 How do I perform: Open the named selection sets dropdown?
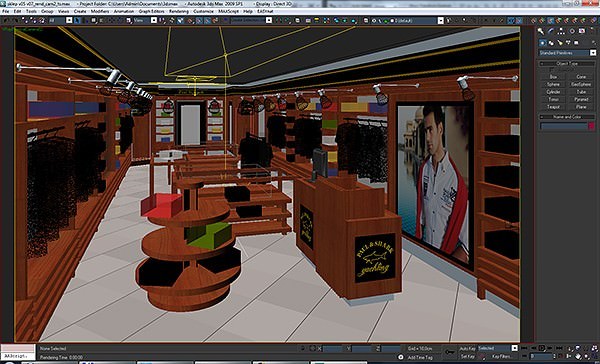[x=251, y=20]
